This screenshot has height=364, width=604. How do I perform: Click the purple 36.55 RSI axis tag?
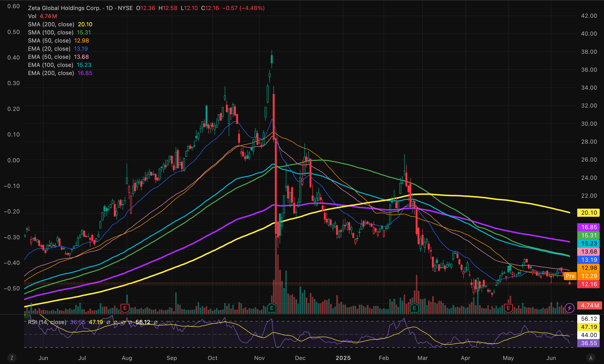click(x=588, y=343)
